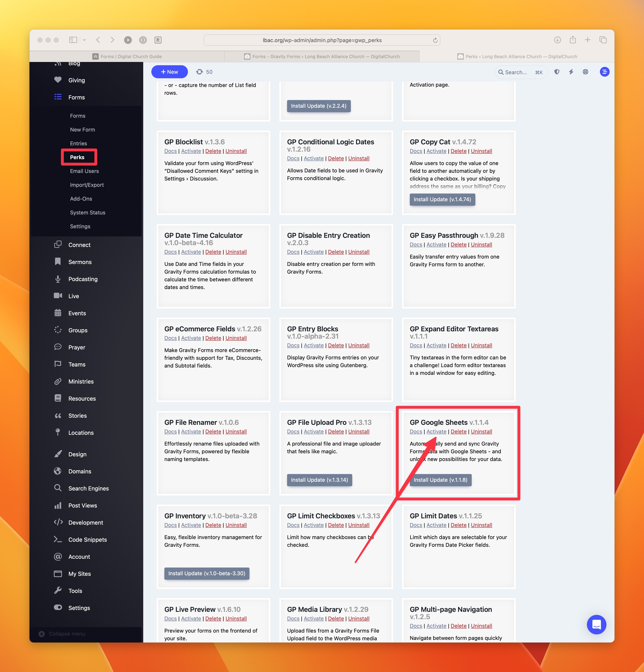Click the Code Snippets terminal icon

coord(58,539)
